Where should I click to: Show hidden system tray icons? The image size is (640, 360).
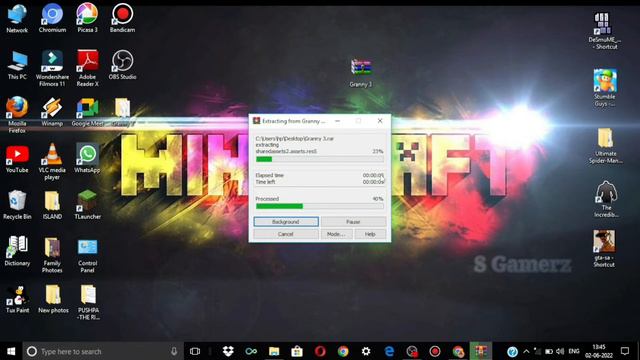pyautogui.click(x=526, y=351)
